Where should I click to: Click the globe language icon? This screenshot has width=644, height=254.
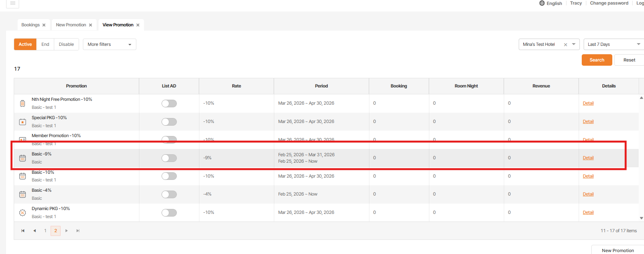542,3
